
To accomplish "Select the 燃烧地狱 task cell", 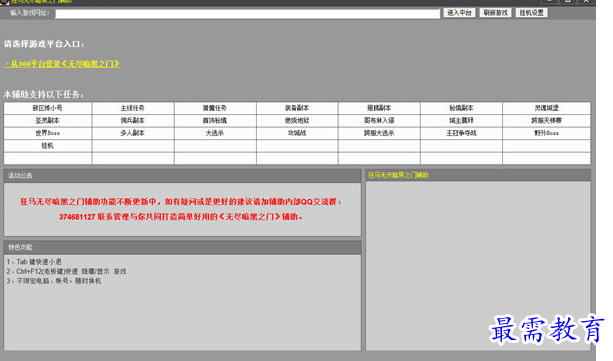I will pos(297,120).
